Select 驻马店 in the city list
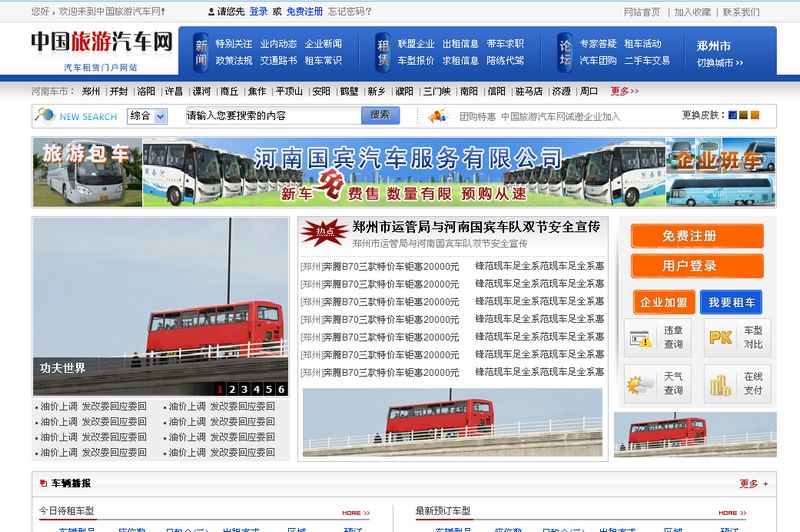800x532 pixels. click(529, 91)
